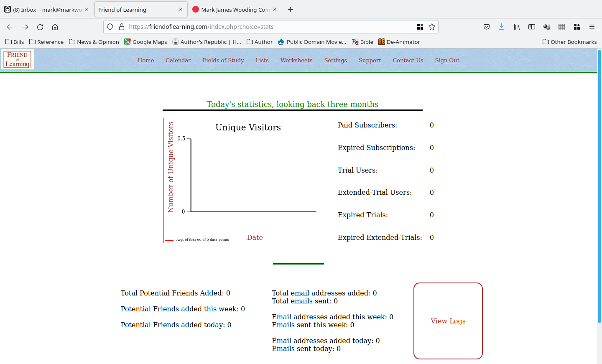Close the Mark James Wooding tab
The image size is (602, 364).
(x=275, y=9)
